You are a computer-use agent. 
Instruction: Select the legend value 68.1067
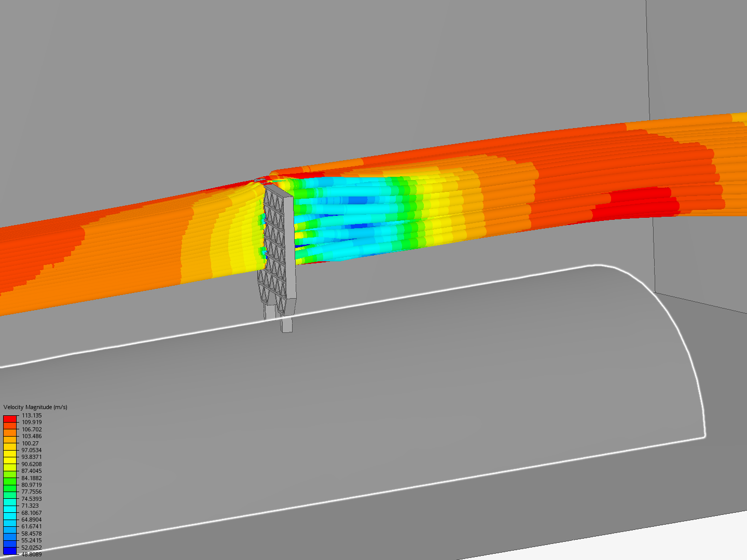(32, 513)
